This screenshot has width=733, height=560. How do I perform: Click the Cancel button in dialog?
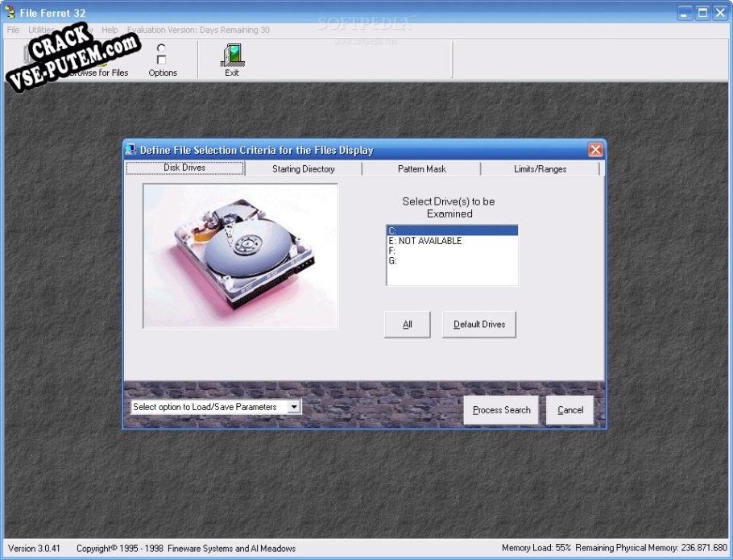coord(569,410)
